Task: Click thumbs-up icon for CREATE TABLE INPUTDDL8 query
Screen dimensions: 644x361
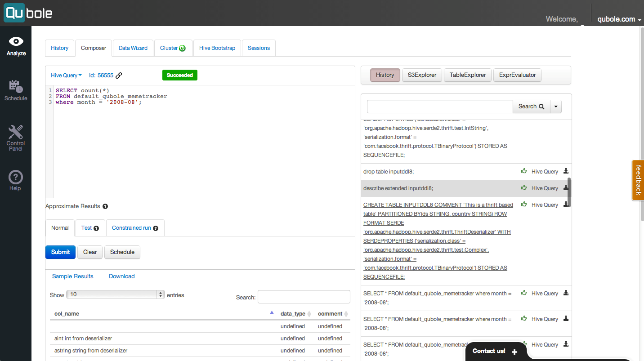Action: 524,204
